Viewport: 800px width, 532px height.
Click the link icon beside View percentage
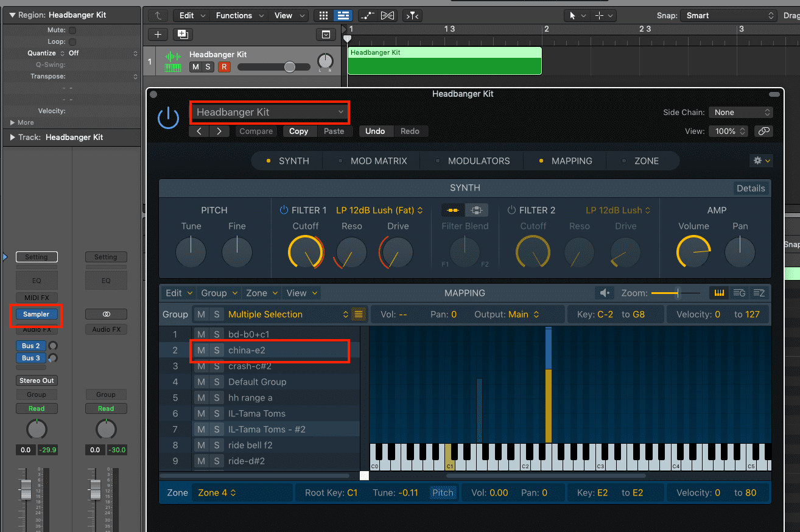(763, 131)
